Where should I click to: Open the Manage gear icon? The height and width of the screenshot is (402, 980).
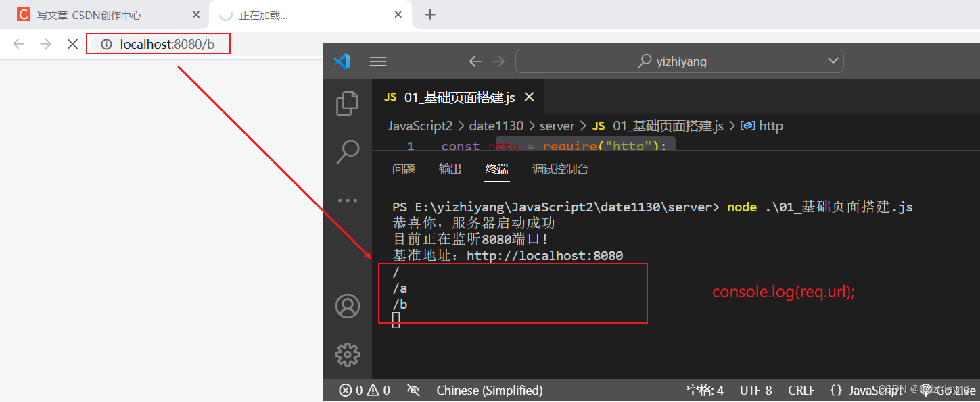tap(348, 354)
